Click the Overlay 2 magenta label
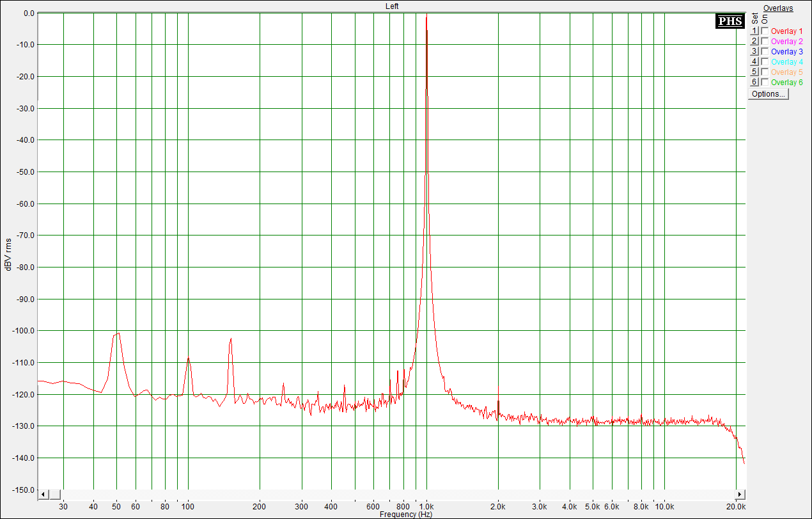The height and width of the screenshot is (519, 812). coord(787,41)
